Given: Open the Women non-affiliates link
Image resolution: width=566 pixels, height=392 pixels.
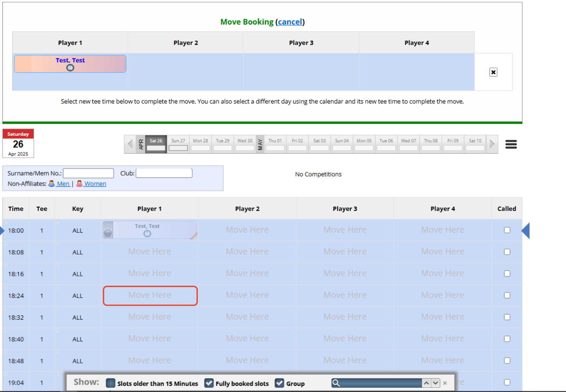Looking at the screenshot, I should [95, 184].
